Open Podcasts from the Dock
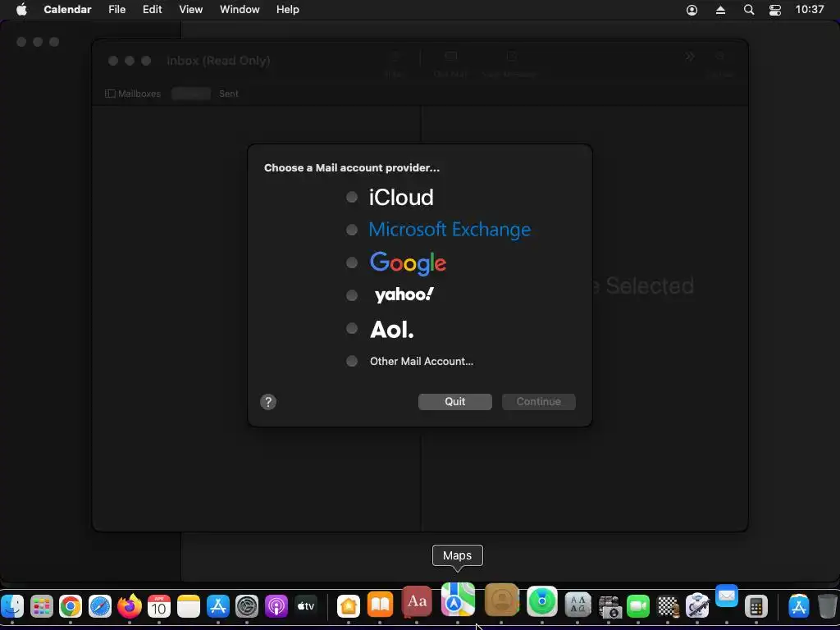840x630 pixels. tap(276, 607)
